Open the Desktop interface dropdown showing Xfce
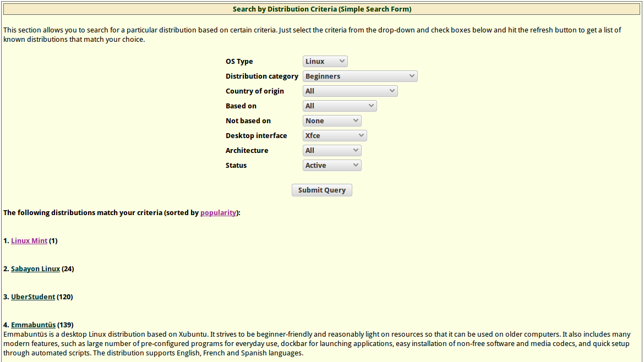Screen dimensions: 644x362 point(335,135)
